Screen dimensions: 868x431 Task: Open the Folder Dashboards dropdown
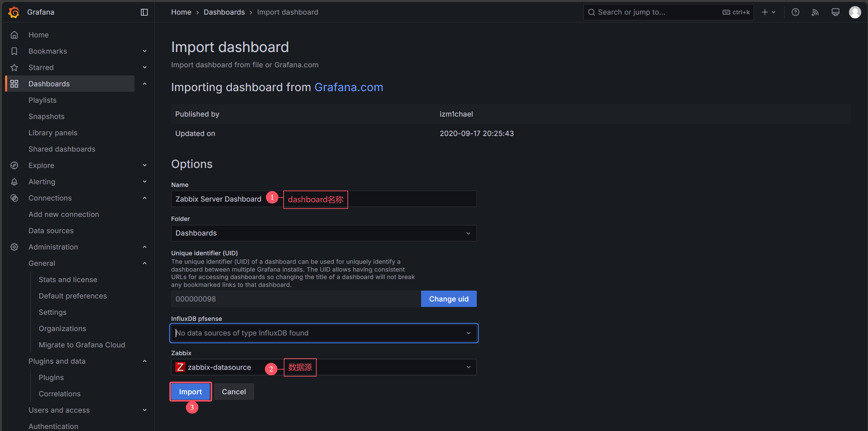[324, 233]
